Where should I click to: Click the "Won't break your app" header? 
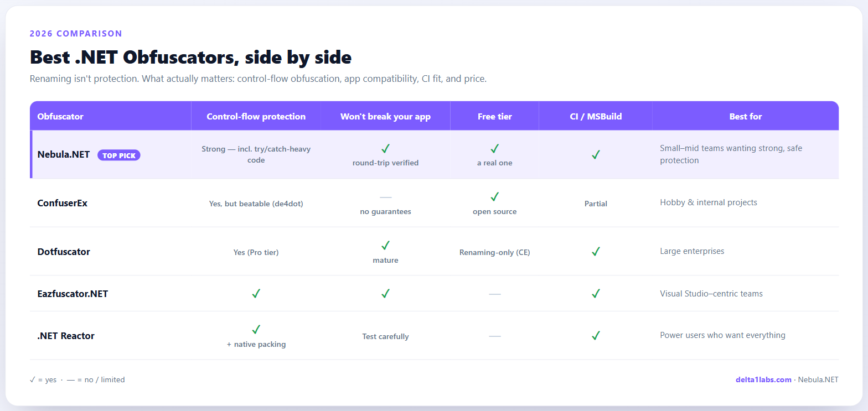(386, 116)
